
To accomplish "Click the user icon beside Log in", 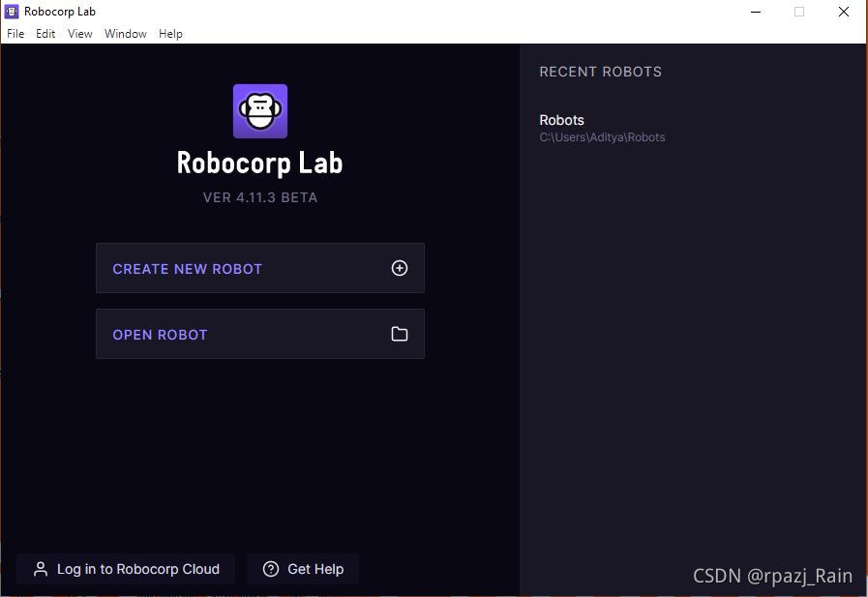I will [x=41, y=569].
